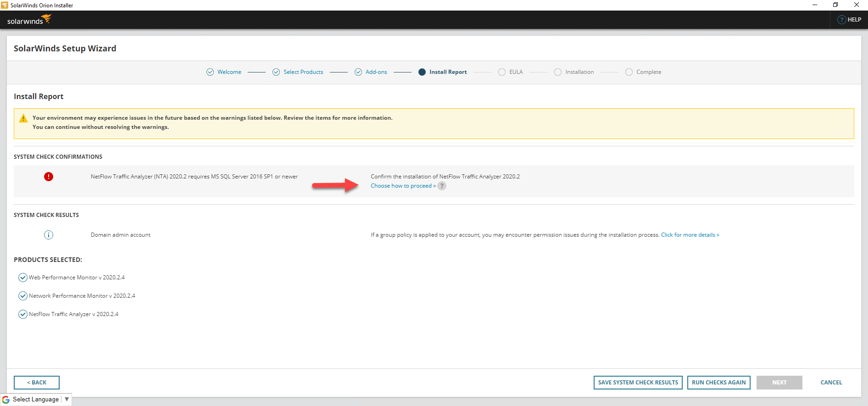Click the 'SYSTEM CHECK CONFIRMATIONS' heading
The image size is (868, 406).
[58, 157]
